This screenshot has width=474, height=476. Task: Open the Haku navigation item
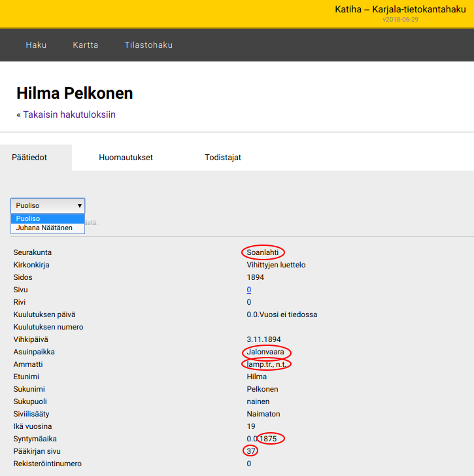point(36,45)
